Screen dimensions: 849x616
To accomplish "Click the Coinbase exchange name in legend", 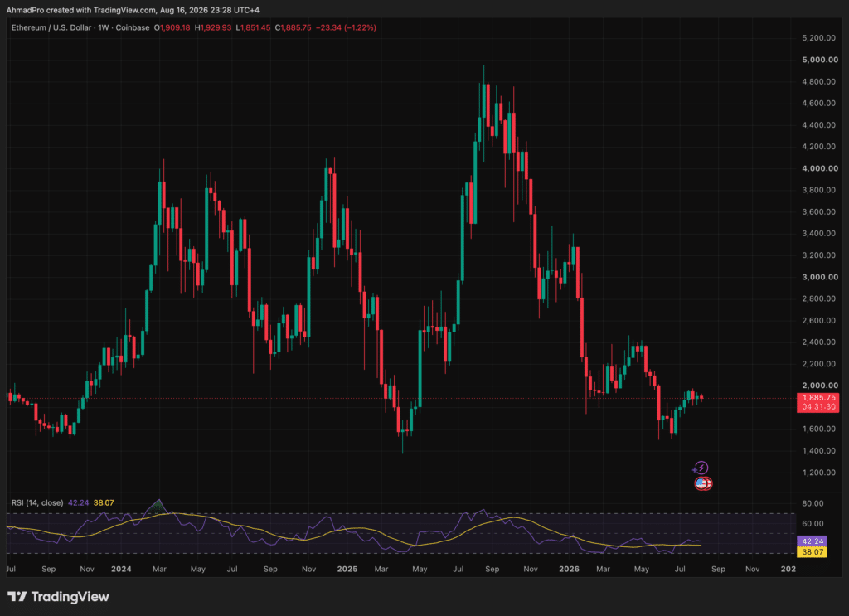I will 133,27.
